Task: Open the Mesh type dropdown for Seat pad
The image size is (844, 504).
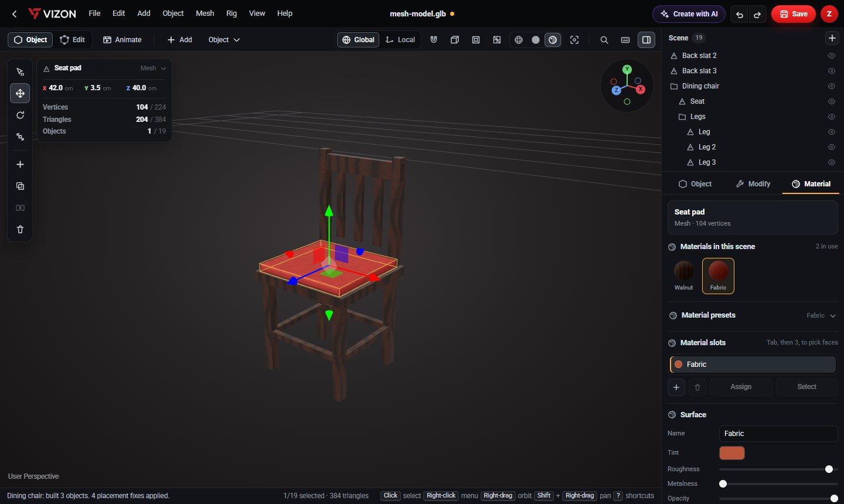Action: pos(153,68)
